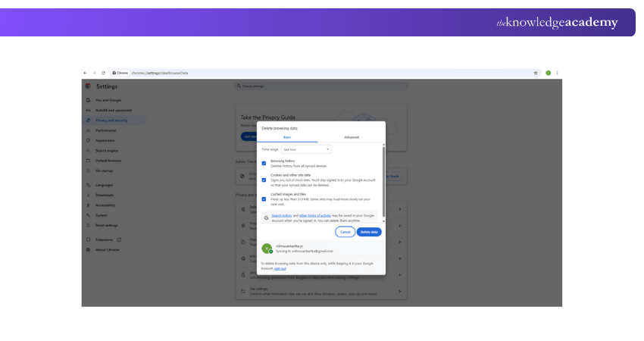Click System in the sidebar
This screenshot has width=644, height=341.
click(102, 215)
